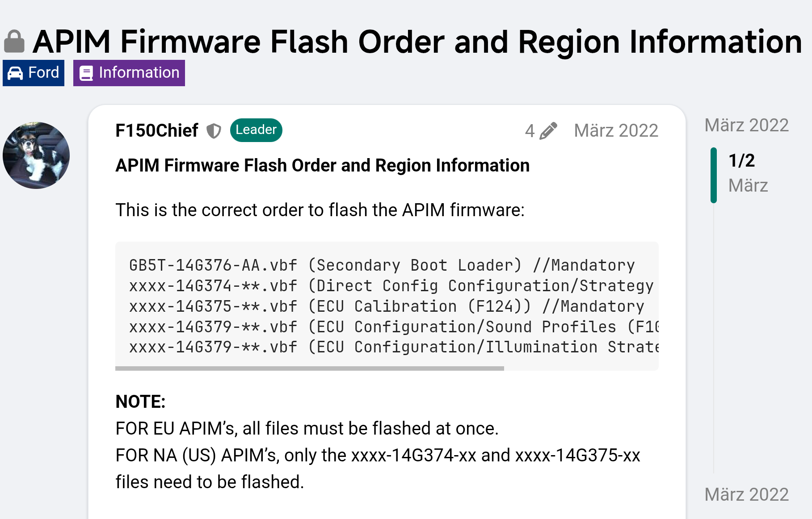Open the Information tag page
This screenshot has width=812, height=519.
click(x=129, y=72)
